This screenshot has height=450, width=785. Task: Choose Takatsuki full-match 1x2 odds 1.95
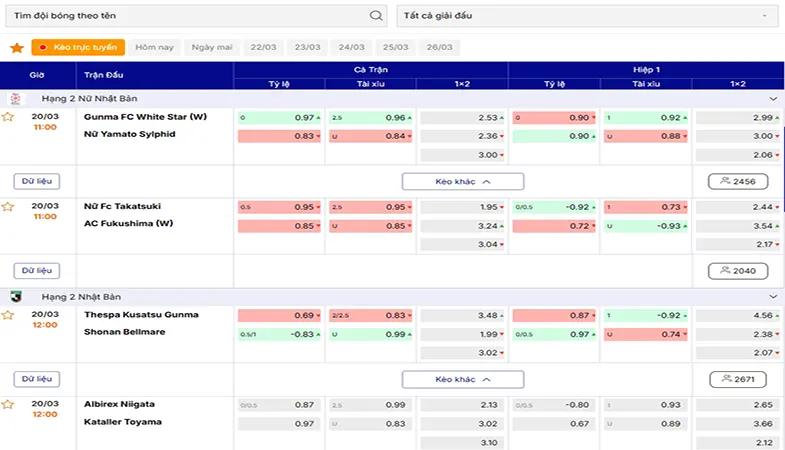[x=462, y=207]
